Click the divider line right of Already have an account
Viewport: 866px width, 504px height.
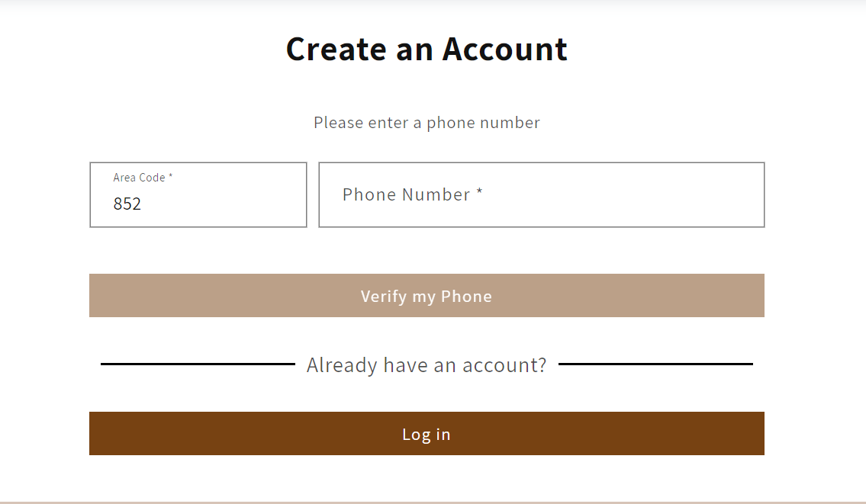coord(656,364)
